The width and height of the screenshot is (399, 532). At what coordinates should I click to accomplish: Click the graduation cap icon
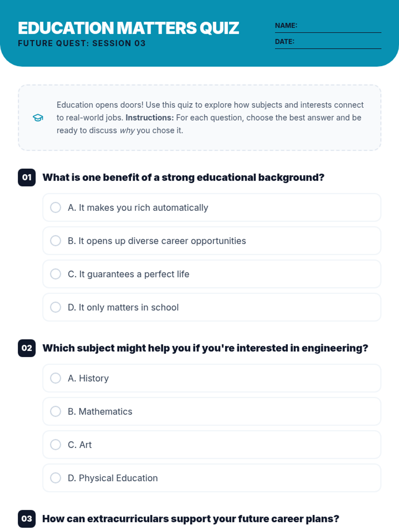pyautogui.click(x=38, y=118)
